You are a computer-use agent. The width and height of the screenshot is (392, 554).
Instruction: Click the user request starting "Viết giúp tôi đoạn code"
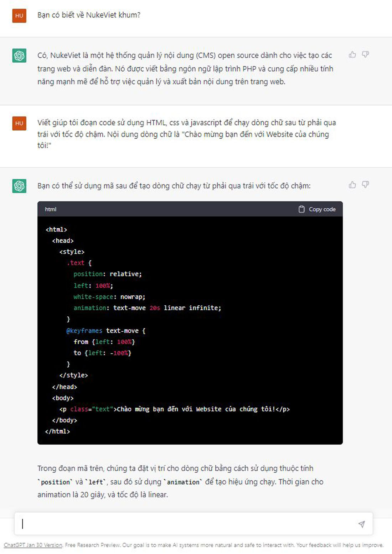pos(186,134)
